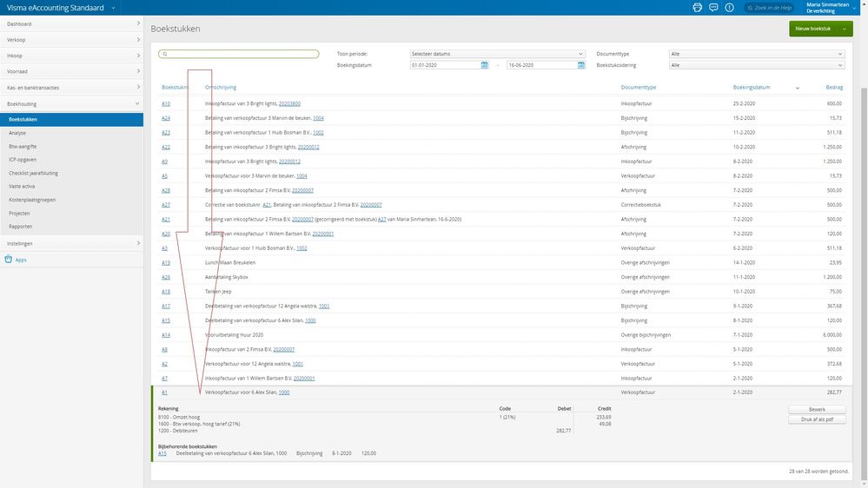Open Kostenplaatsgroepen in sidebar
Viewport: 868px width, 488px height.
click(x=32, y=200)
